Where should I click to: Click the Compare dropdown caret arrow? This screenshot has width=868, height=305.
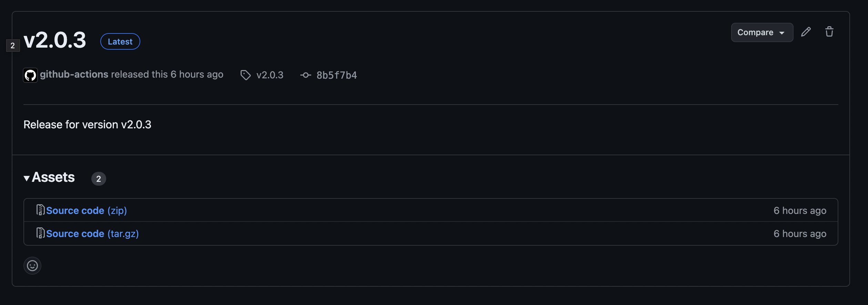(x=782, y=33)
